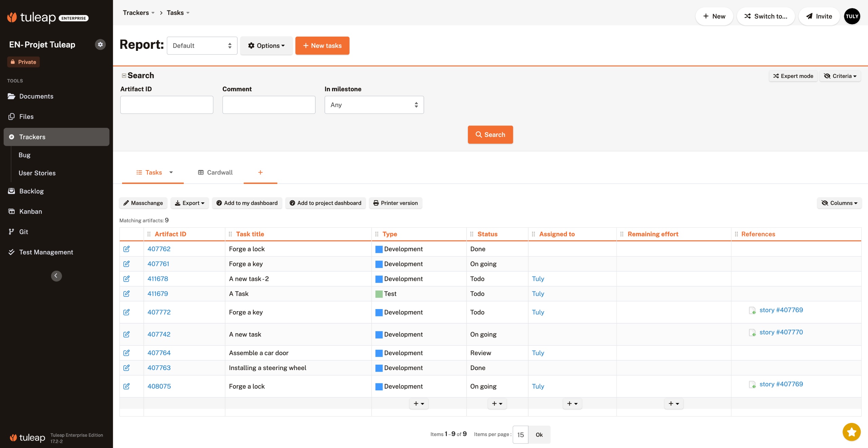Viewport: 868px width, 448px height.
Task: Open the Default report dropdown
Action: [202, 46]
